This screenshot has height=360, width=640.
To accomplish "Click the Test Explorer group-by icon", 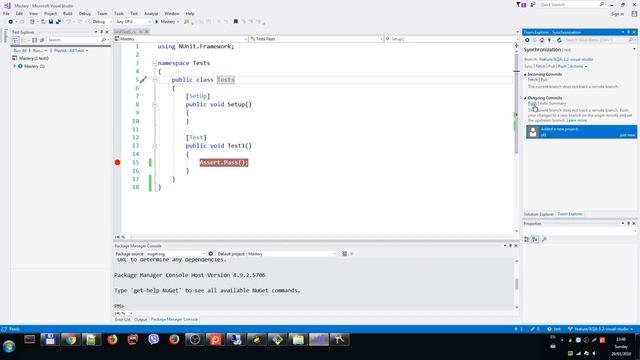I will coord(16,40).
